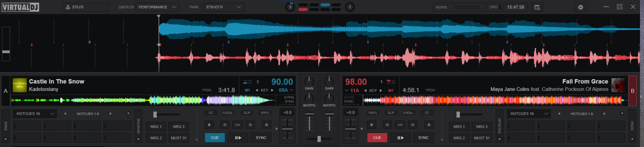Eject the track from deck A
Image resolution: width=644 pixels, height=147 pixels.
pos(266,125)
